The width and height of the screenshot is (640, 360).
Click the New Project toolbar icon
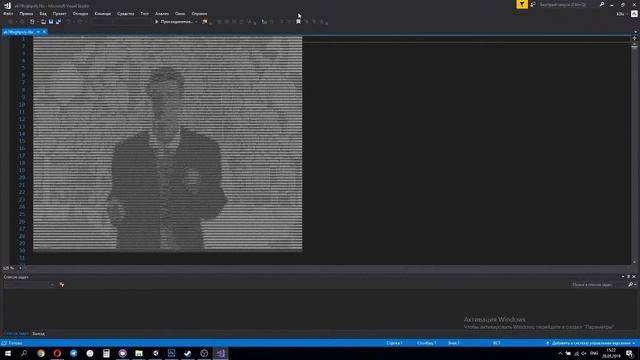click(x=32, y=22)
